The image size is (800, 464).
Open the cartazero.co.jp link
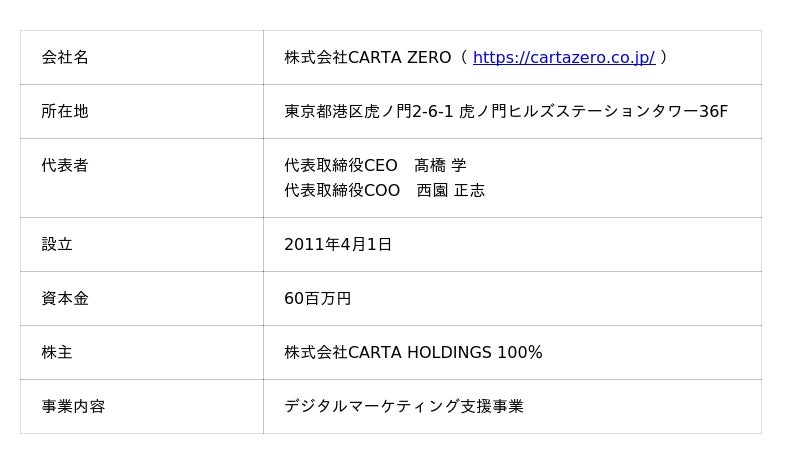563,58
